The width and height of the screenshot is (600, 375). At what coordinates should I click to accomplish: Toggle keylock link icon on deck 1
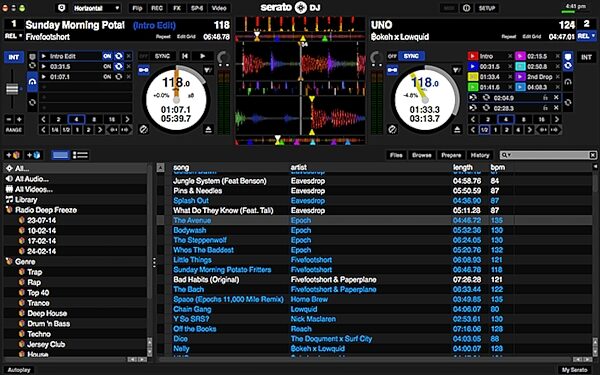[x=143, y=70]
